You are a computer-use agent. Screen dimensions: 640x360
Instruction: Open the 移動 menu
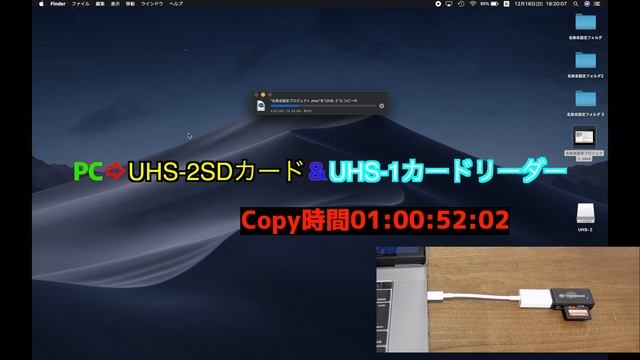[x=130, y=4]
